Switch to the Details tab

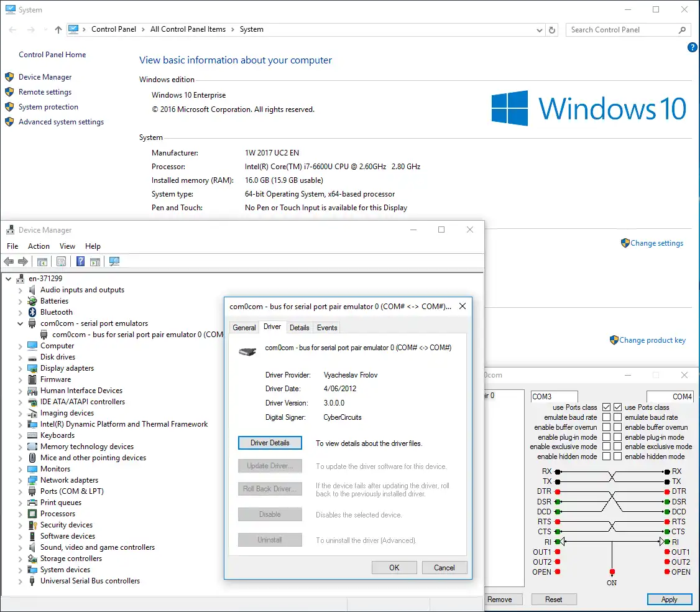(299, 327)
